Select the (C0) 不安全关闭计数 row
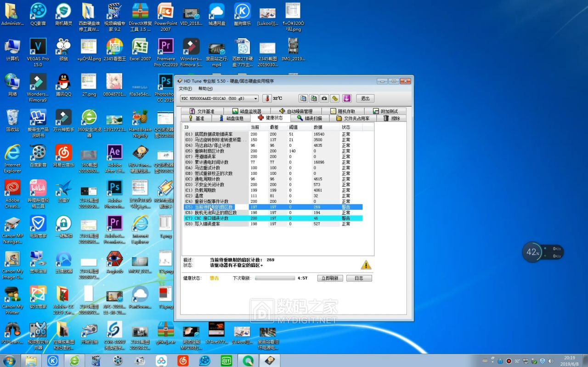 [x=273, y=184]
